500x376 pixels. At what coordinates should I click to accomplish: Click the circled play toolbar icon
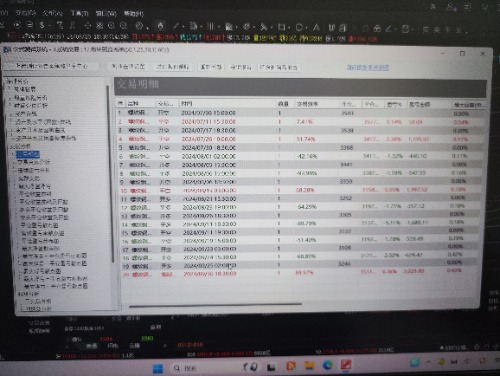17,25
